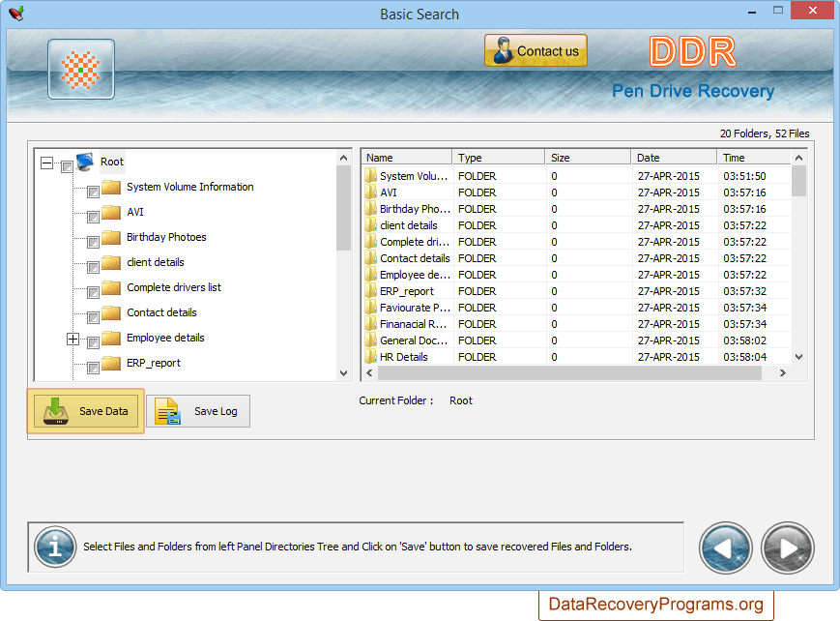Sort by the Date column header

[675, 157]
